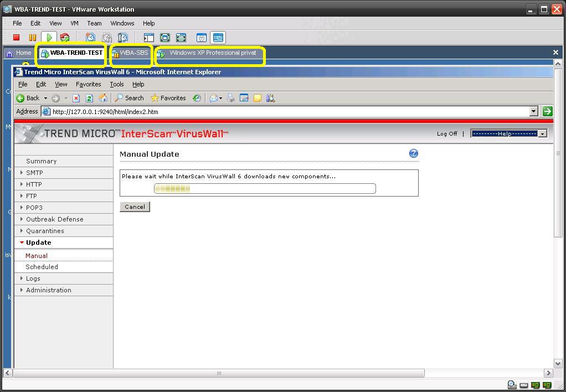Open the Back button history dropdown arrow
Image resolution: width=566 pixels, height=392 pixels.
pos(45,98)
